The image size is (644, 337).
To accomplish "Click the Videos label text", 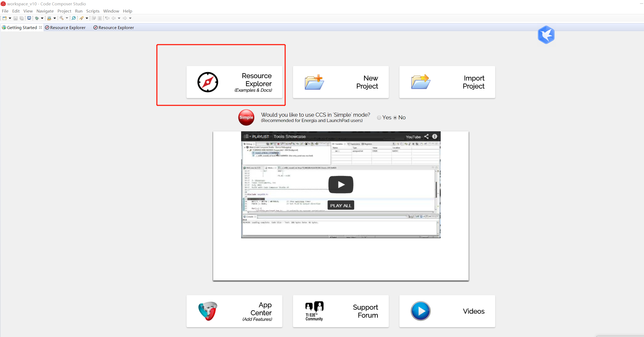I will coord(474,311).
